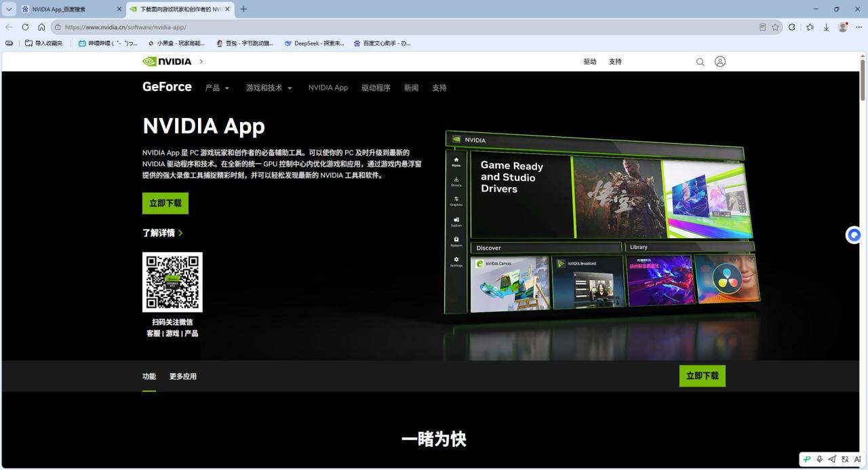Open the tab list chevron at top left
The height and width of the screenshot is (470, 868).
(x=9, y=9)
